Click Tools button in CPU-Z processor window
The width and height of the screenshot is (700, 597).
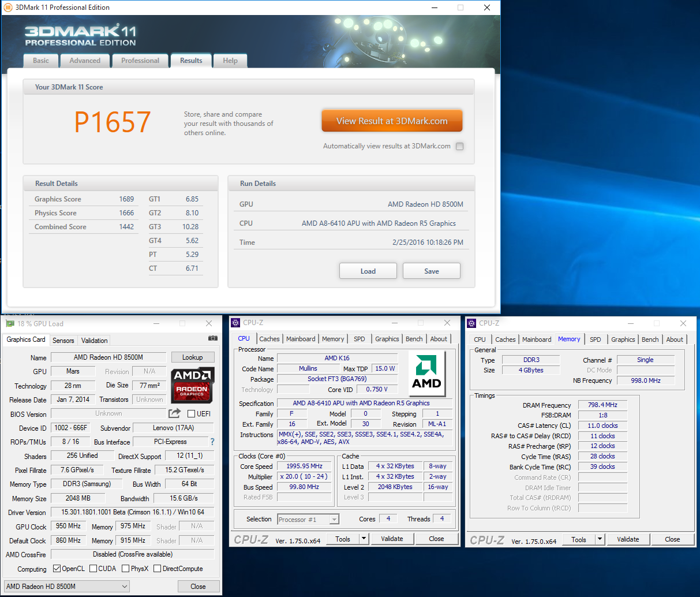click(343, 539)
